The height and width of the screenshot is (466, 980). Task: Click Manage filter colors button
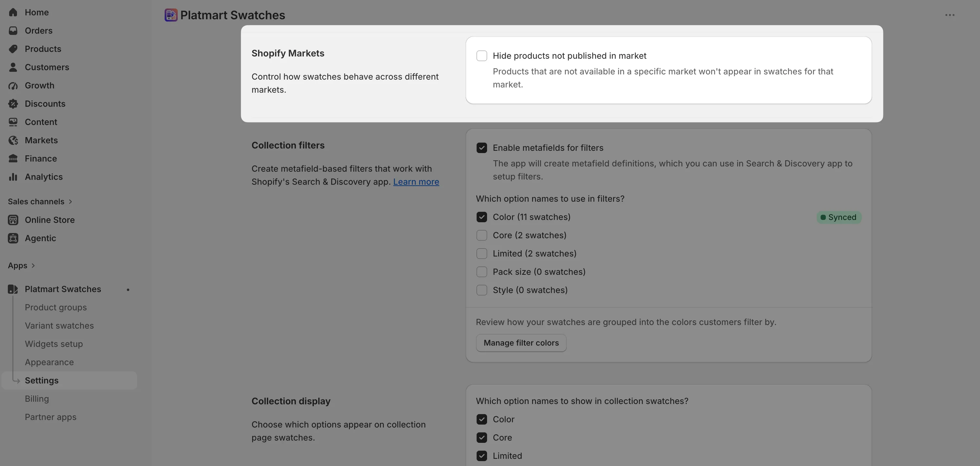point(521,342)
